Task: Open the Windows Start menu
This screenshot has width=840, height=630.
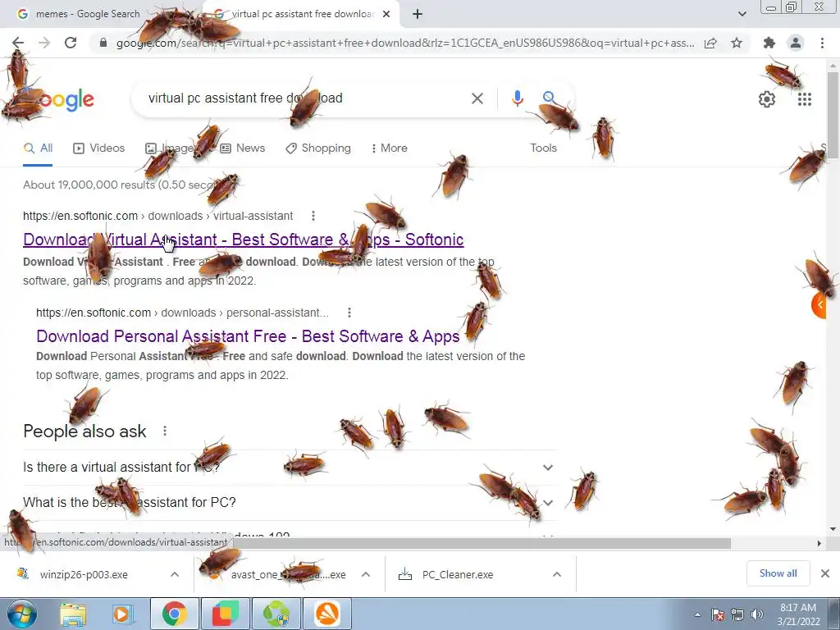Action: [x=21, y=614]
